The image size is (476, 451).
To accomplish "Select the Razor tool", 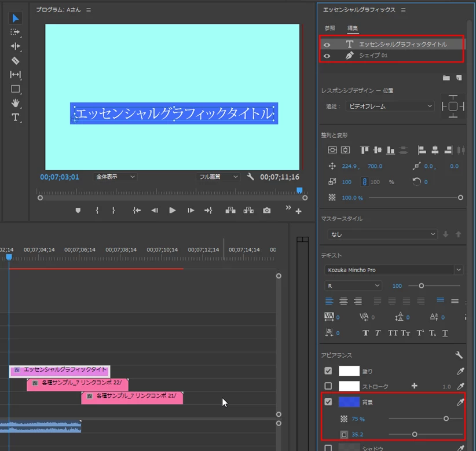I will coord(15,60).
